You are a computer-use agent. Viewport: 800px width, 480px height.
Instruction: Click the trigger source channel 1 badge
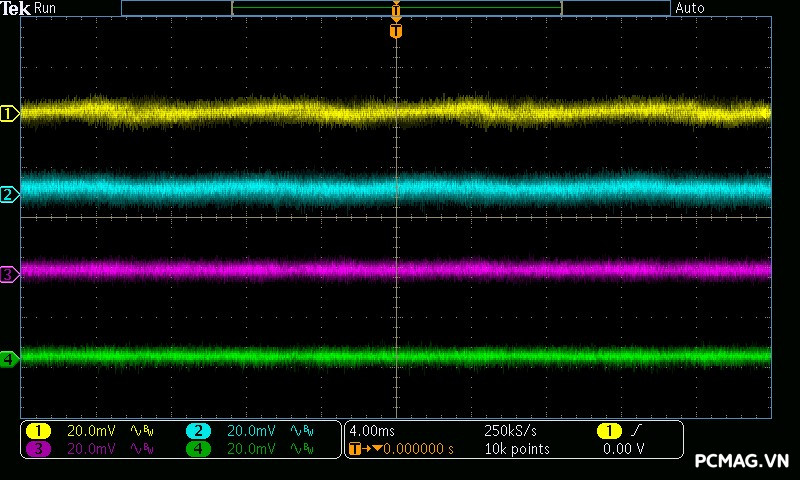click(x=609, y=431)
